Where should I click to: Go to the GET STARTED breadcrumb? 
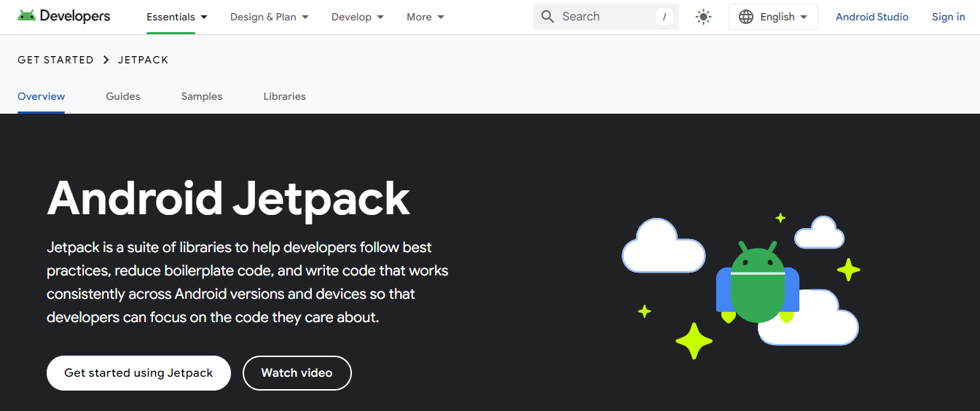55,60
